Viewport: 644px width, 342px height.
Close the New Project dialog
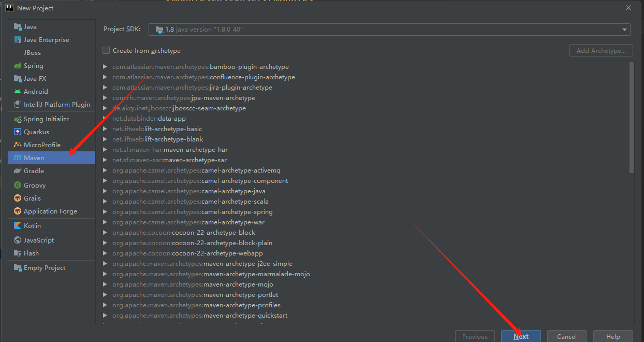coord(628,8)
